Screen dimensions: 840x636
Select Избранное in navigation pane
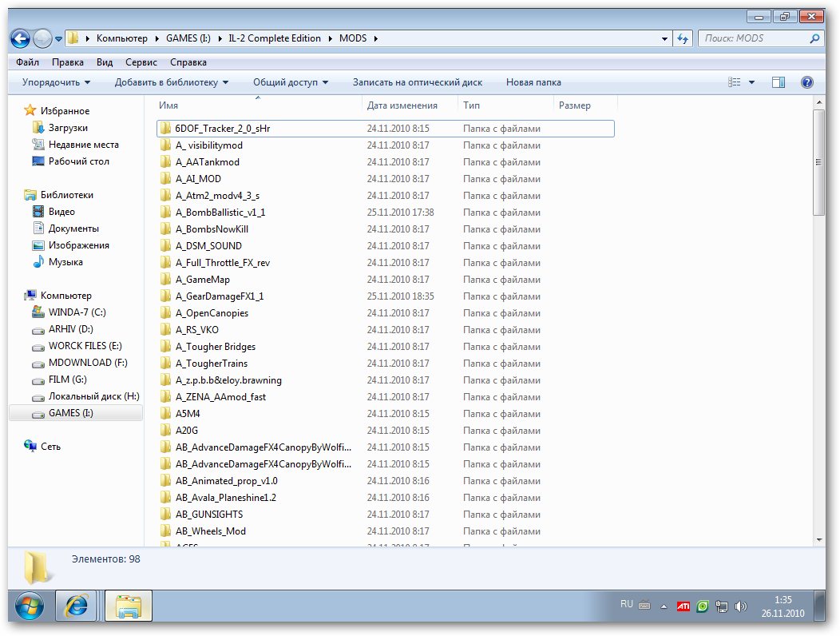point(65,111)
